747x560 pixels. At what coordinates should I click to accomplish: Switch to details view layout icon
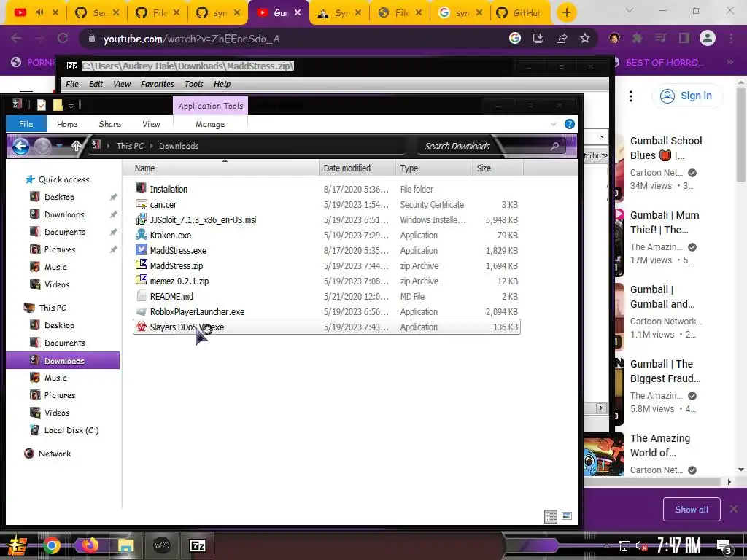click(x=551, y=516)
